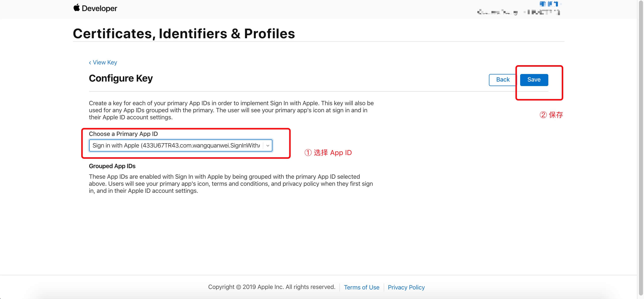The image size is (644, 299).
Task: Click the Apple logo icon
Action: coord(77,8)
